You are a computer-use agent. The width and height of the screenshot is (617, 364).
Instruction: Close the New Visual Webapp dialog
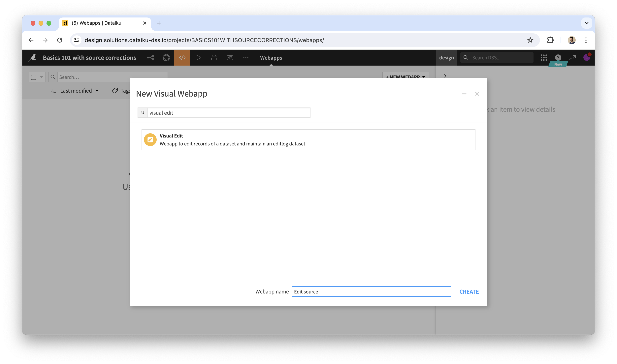477,94
